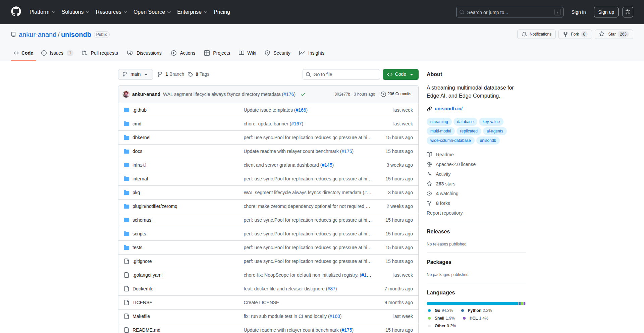Click the header menu icon beside Sign up
The image size is (644, 333).
[628, 12]
